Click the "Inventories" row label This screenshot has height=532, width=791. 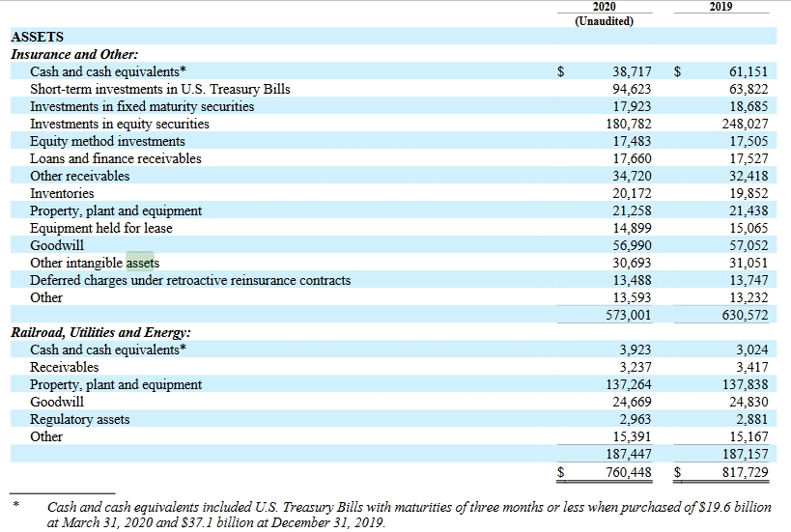[x=62, y=193]
